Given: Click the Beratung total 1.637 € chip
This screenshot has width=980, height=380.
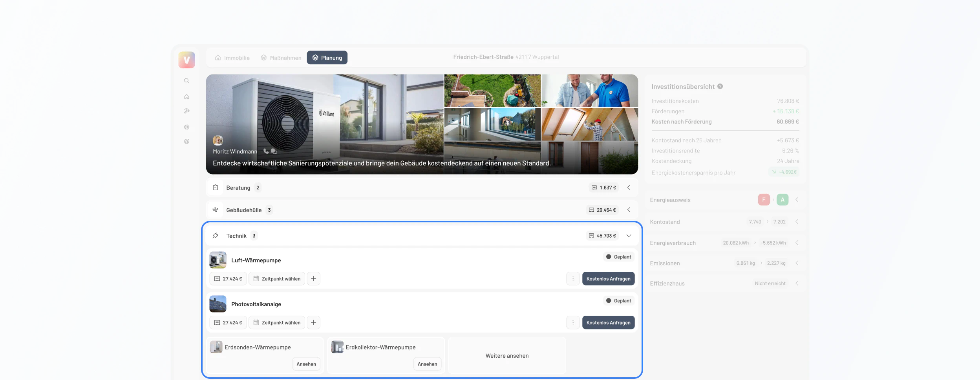Looking at the screenshot, I should [x=604, y=187].
